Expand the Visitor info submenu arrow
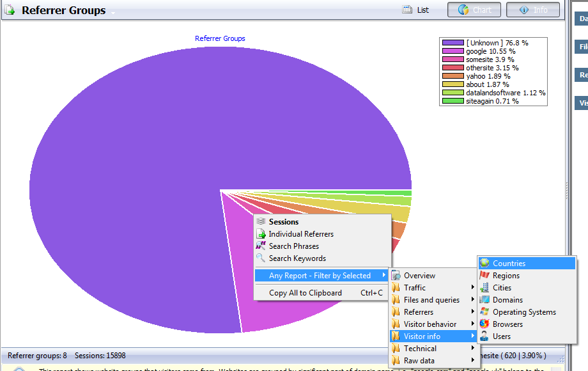Viewport: 588px width, 371px height. (472, 336)
